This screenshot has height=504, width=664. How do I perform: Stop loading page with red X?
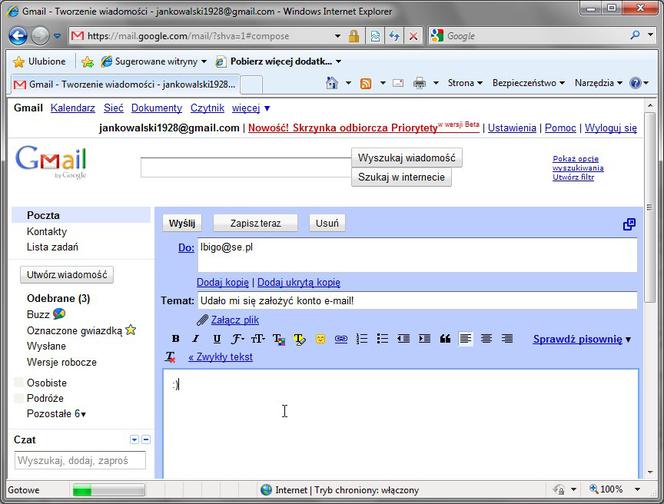click(x=413, y=36)
